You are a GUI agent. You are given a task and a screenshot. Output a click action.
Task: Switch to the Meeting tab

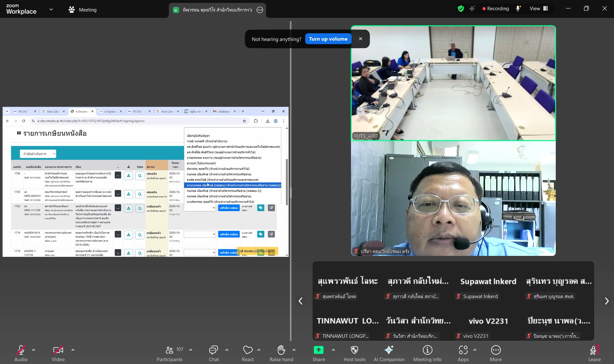pos(83,10)
